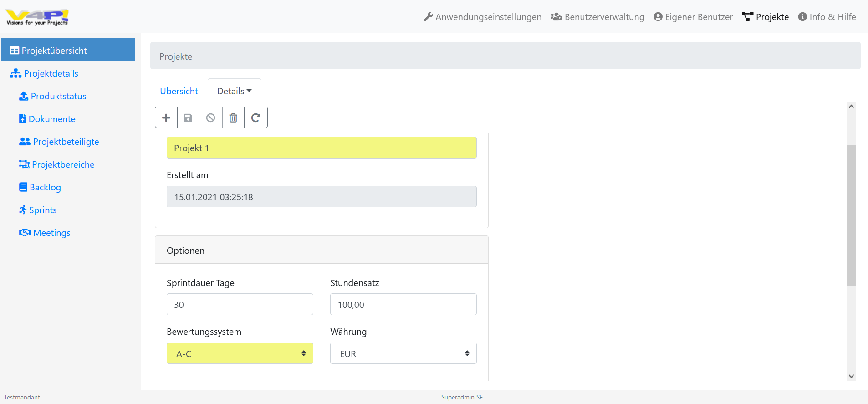Click the handshake icon next to Meetings

tap(25, 233)
